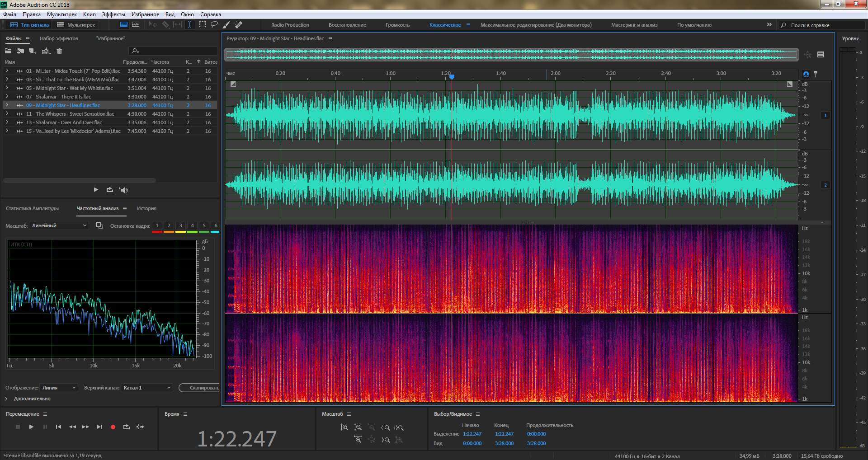The height and width of the screenshot is (460, 868).
Task: Click the Fast Forward button
Action: pyautogui.click(x=85, y=427)
